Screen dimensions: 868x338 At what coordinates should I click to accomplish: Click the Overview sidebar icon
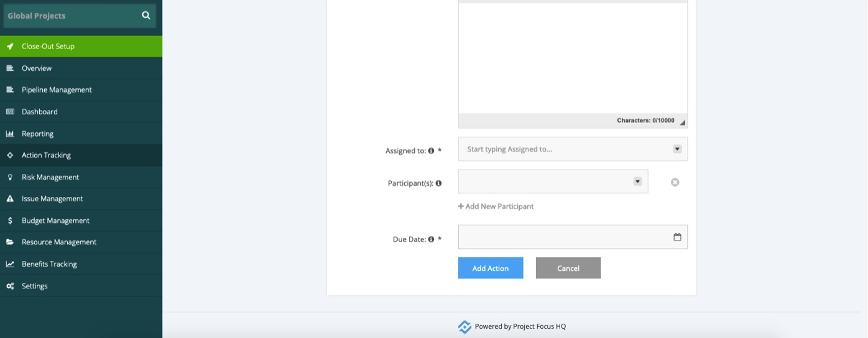click(x=10, y=68)
